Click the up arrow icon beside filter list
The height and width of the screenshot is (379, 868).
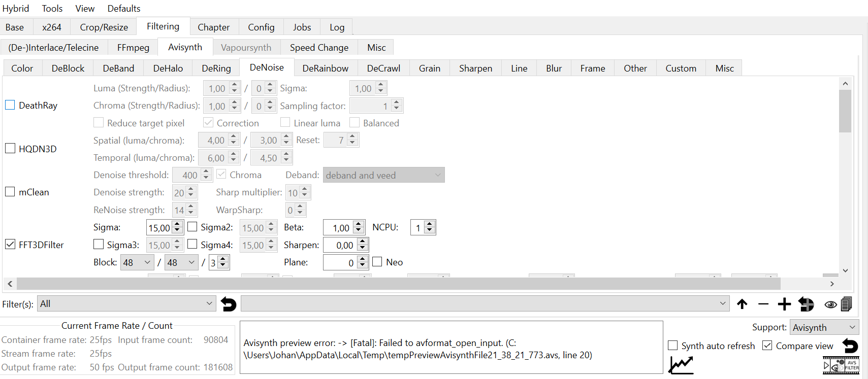pyautogui.click(x=742, y=304)
